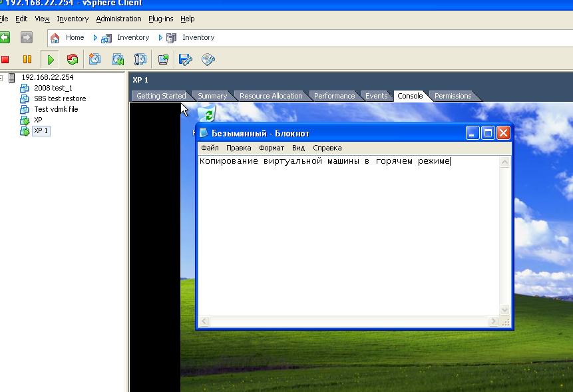Open the Вид menu in Notepad
This screenshot has height=392, width=573.
299,148
